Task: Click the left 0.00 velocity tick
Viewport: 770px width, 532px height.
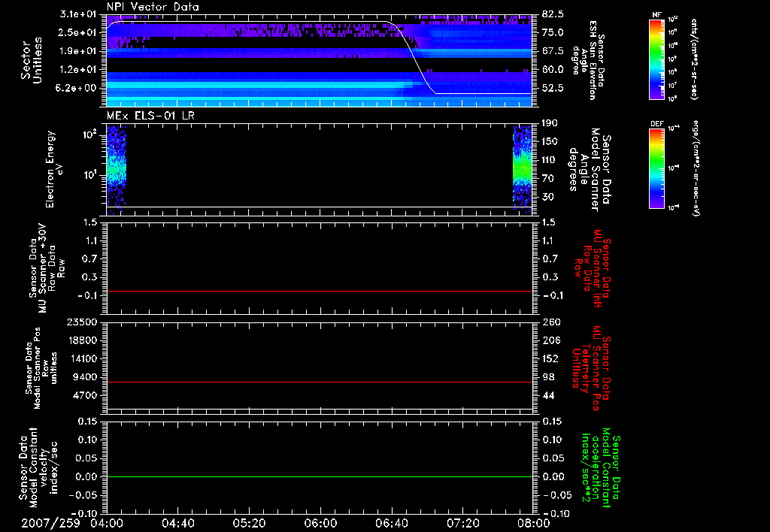Action: coord(87,476)
